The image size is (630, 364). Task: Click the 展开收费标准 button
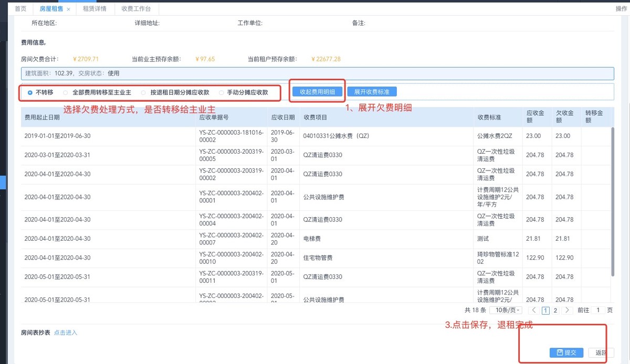click(x=372, y=92)
